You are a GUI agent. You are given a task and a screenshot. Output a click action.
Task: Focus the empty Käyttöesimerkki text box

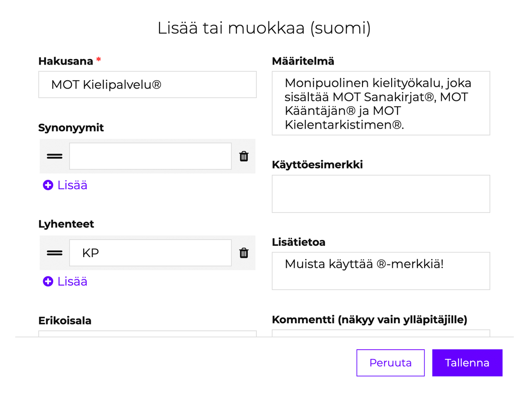point(381,194)
